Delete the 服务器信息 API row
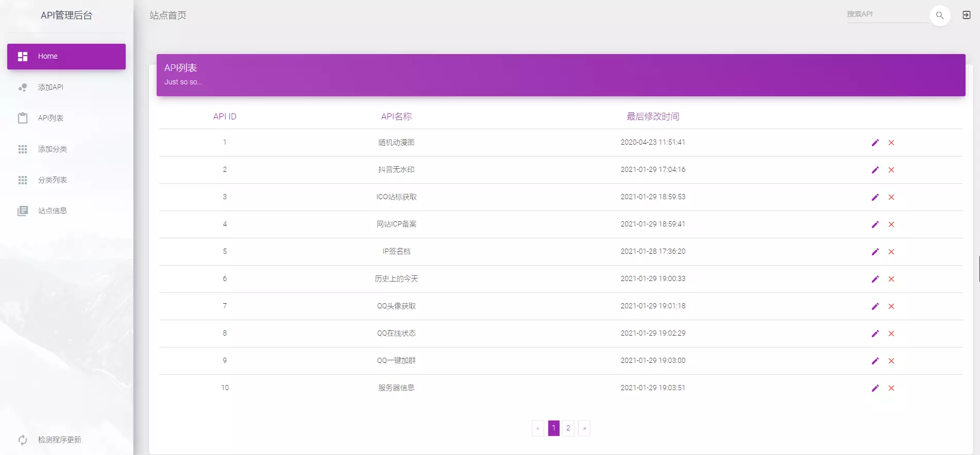The image size is (980, 455). coord(891,388)
